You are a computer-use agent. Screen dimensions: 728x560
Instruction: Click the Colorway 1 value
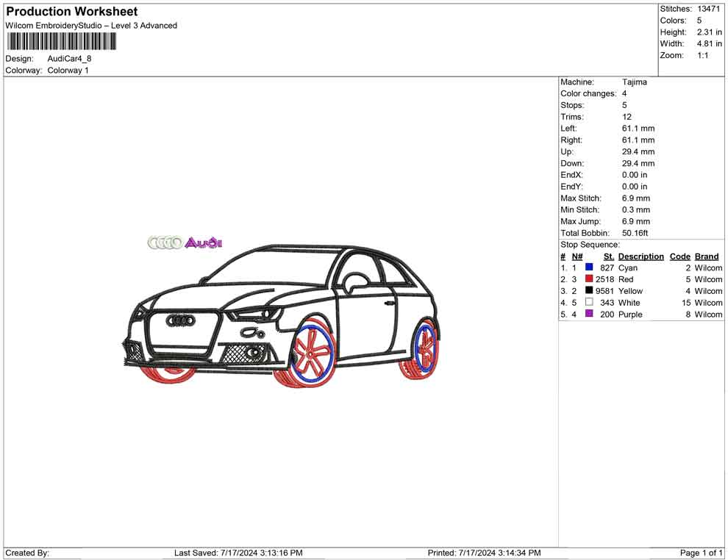point(68,71)
